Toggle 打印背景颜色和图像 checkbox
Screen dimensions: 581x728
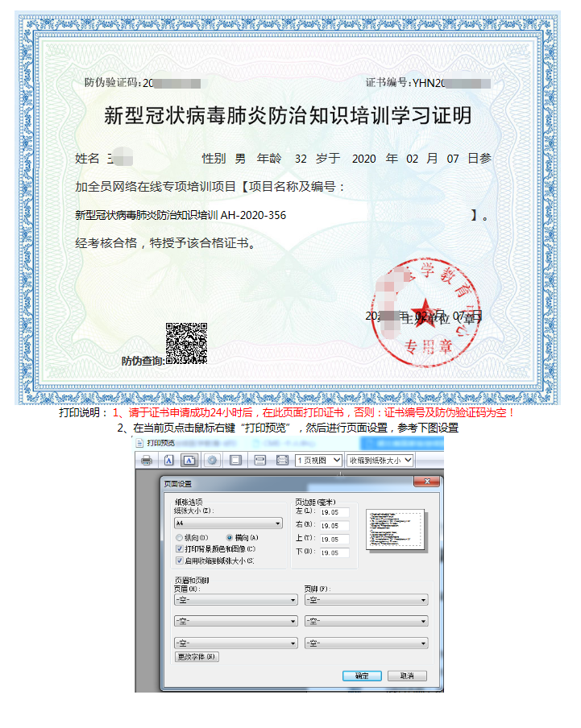pyautogui.click(x=179, y=548)
